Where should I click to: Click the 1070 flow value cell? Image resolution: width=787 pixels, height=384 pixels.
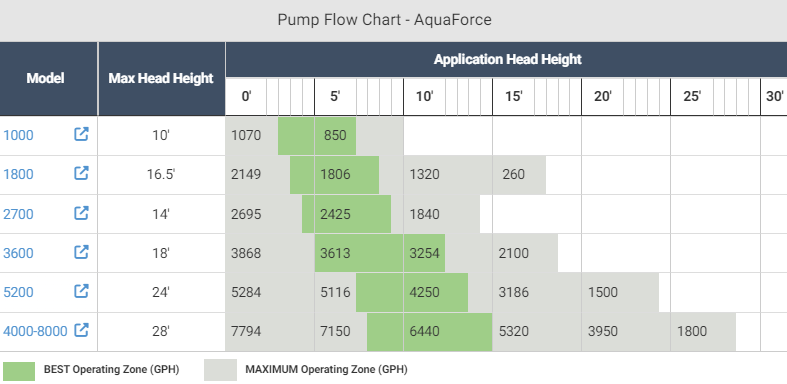click(246, 136)
